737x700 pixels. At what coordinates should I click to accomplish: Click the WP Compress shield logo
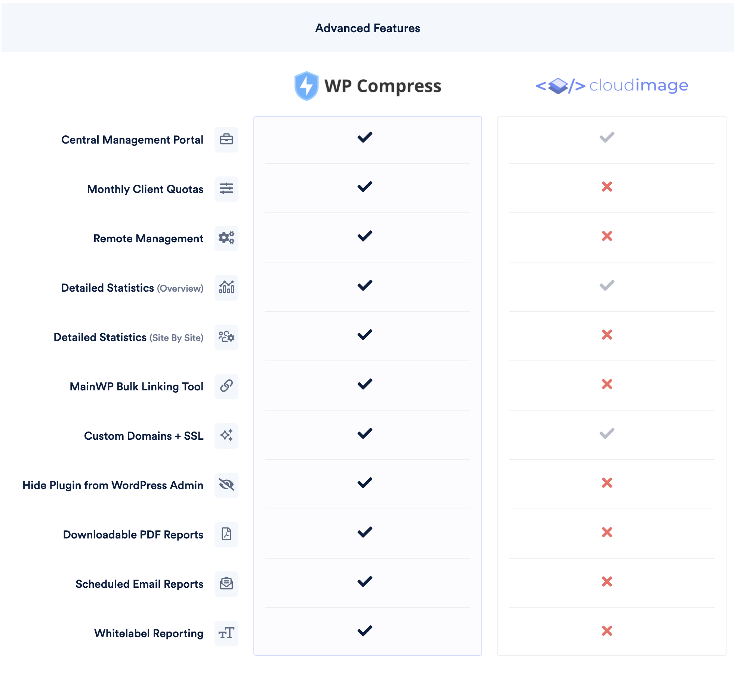pyautogui.click(x=306, y=86)
